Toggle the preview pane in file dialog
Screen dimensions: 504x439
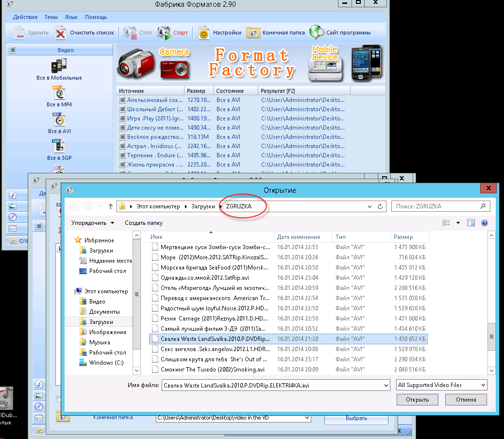pyautogui.click(x=470, y=223)
